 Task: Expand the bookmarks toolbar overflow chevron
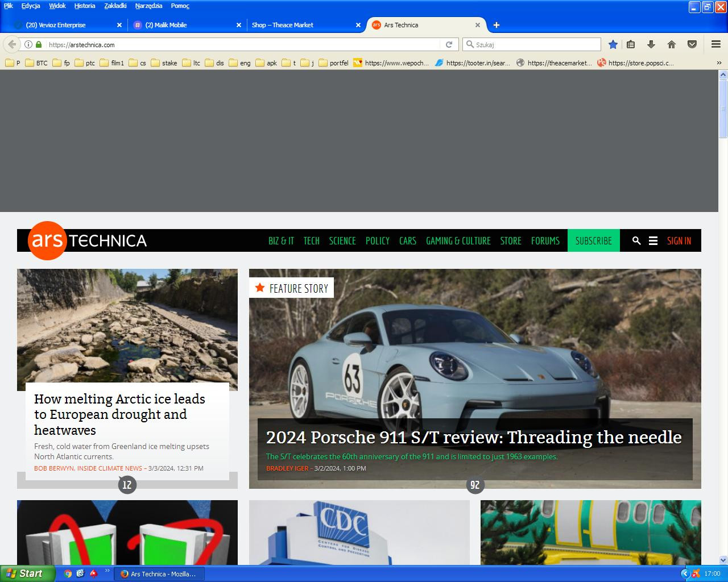pos(719,63)
